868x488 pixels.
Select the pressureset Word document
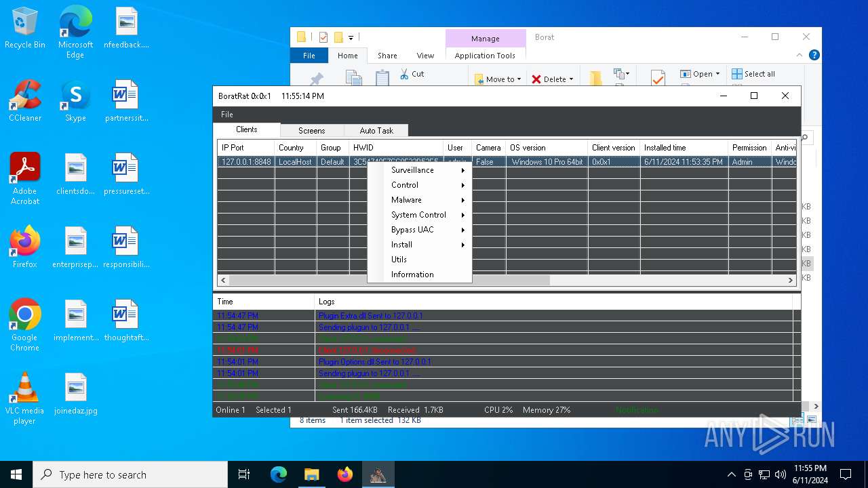click(x=126, y=175)
